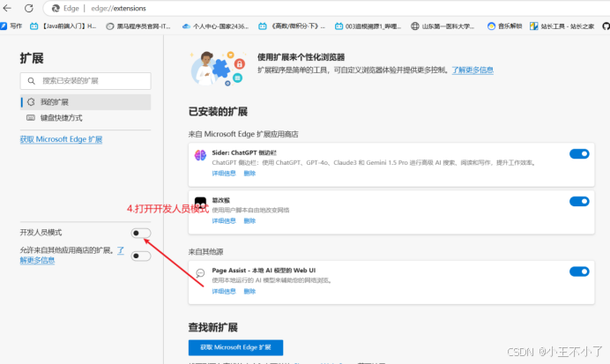Click the GitHub bookmark icon at far right

click(606, 26)
